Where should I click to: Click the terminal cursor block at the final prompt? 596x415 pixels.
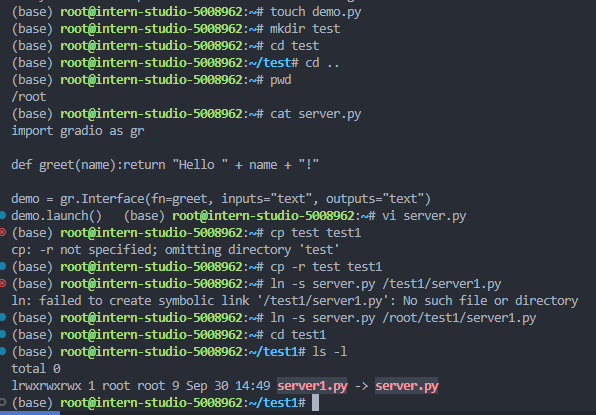pyautogui.click(x=315, y=402)
